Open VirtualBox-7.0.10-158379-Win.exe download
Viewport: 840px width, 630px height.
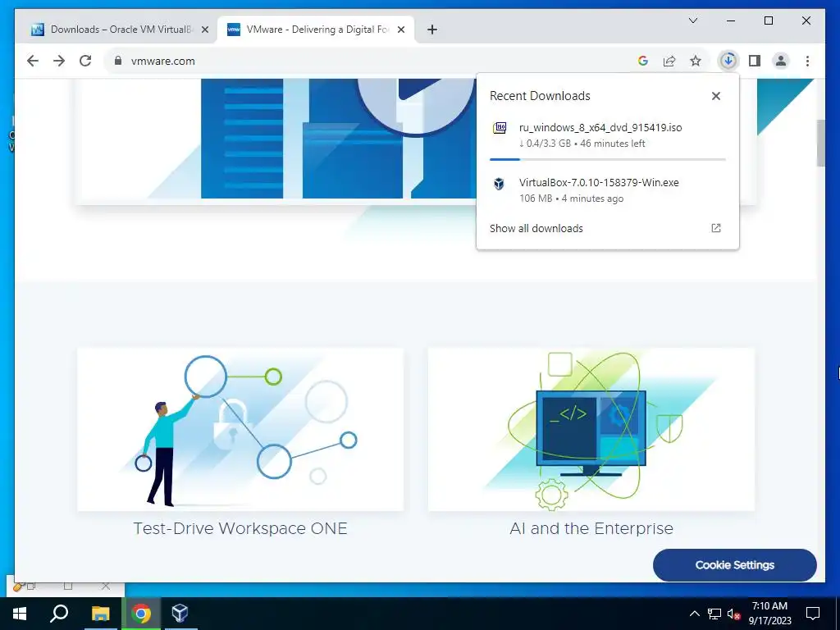pyautogui.click(x=599, y=182)
